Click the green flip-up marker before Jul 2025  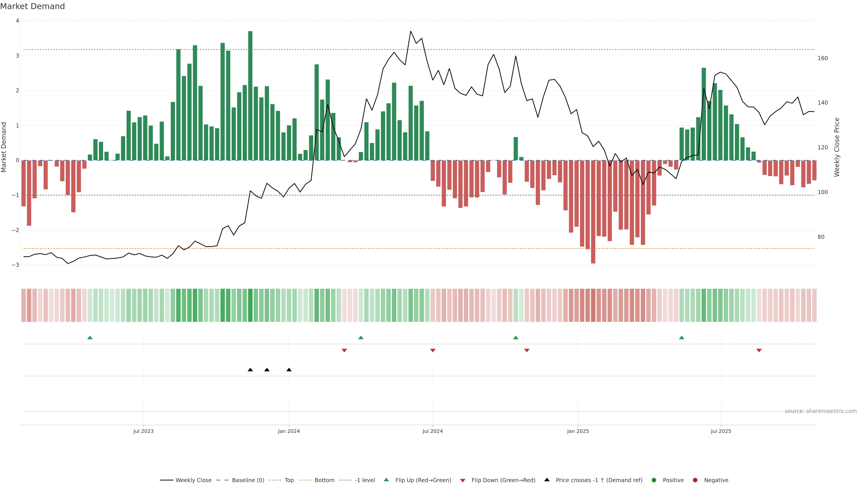point(682,338)
